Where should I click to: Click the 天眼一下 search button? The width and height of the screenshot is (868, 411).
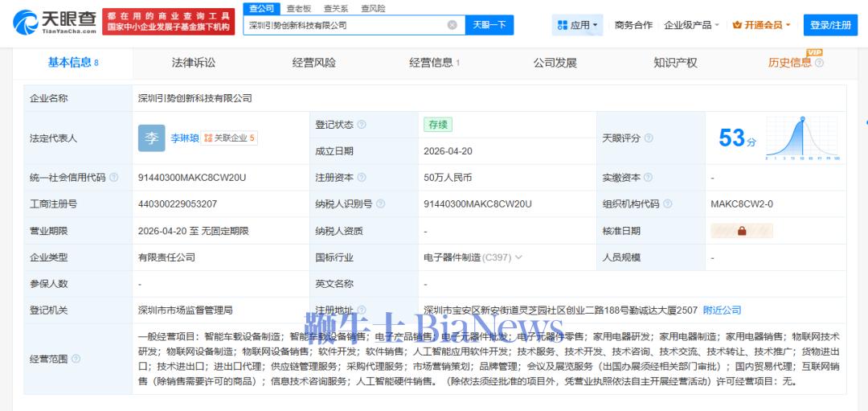(489, 25)
